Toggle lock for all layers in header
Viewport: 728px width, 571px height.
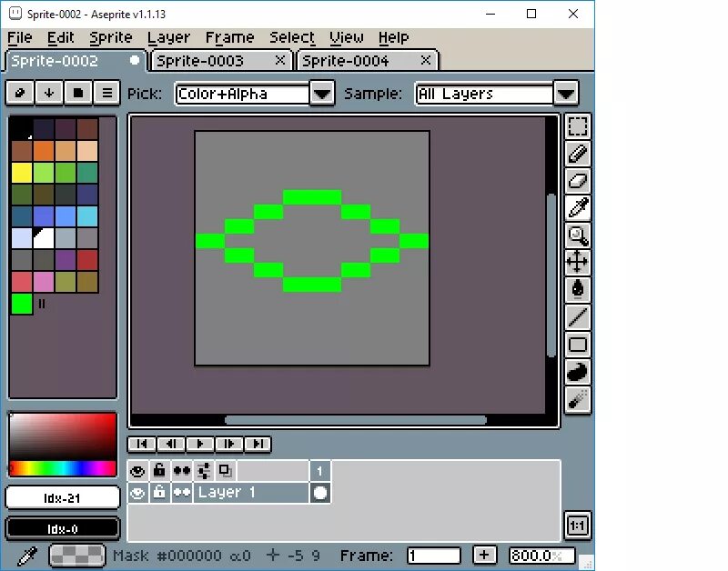pos(159,471)
